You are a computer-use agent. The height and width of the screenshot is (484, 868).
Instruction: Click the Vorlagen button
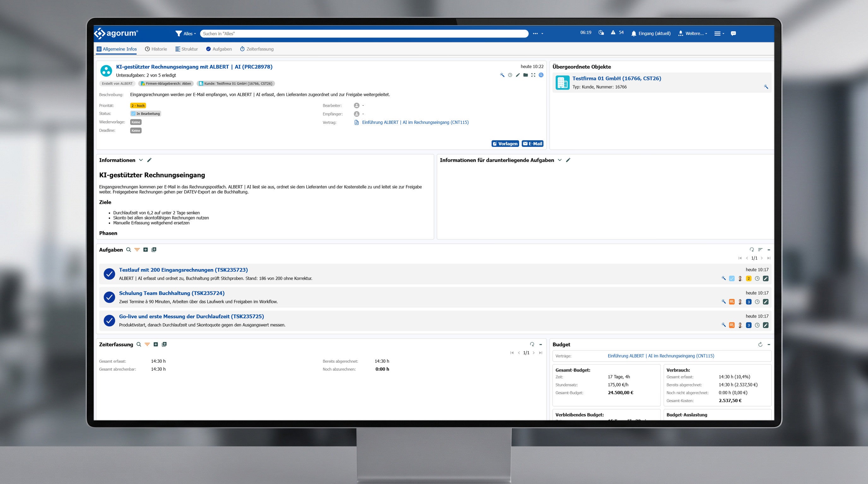505,144
